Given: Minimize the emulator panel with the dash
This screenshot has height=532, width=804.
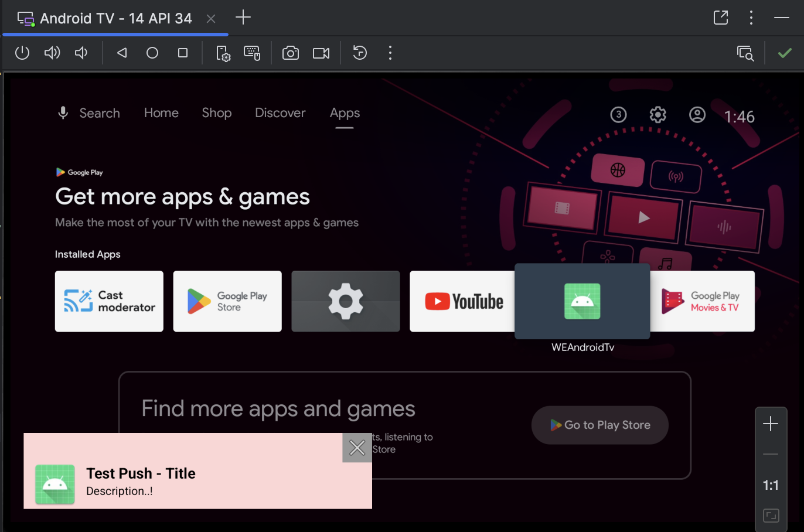Looking at the screenshot, I should 782,18.
